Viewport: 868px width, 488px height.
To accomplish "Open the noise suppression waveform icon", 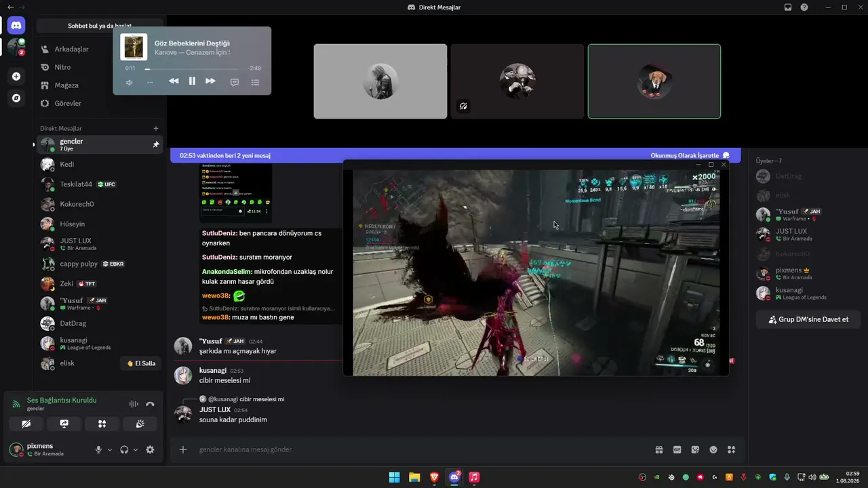I will (134, 404).
